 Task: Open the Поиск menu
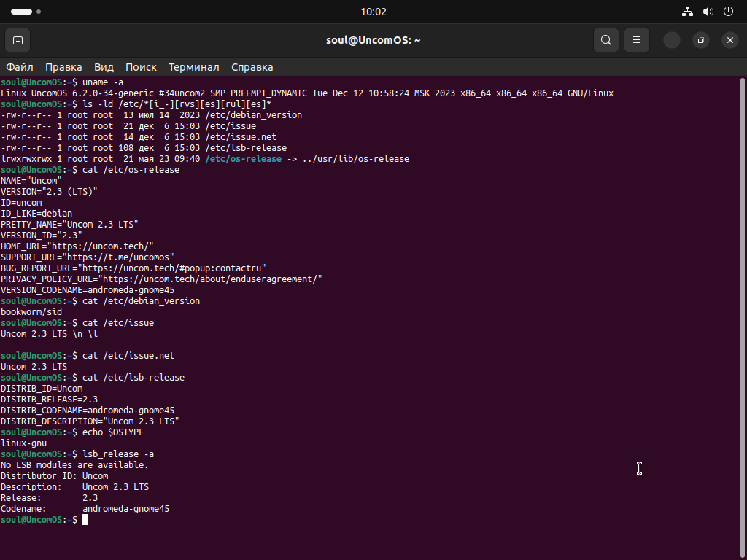click(141, 67)
